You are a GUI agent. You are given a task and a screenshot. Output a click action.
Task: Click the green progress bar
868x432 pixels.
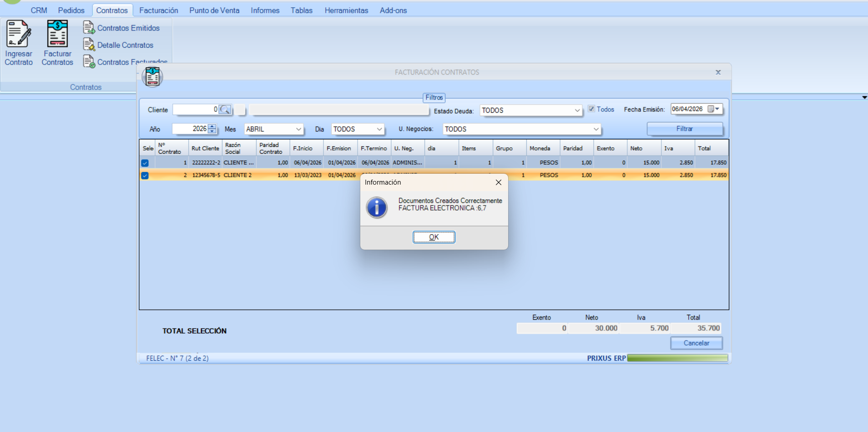click(677, 358)
